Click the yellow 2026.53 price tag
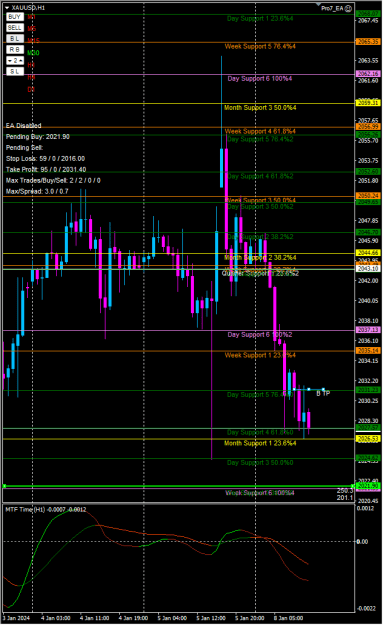383x625 pixels. tap(368, 439)
